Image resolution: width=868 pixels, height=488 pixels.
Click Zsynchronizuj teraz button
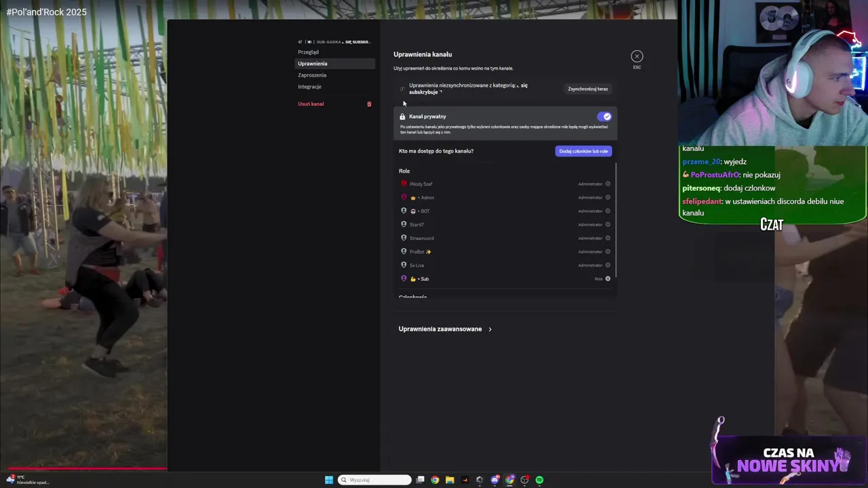(588, 89)
